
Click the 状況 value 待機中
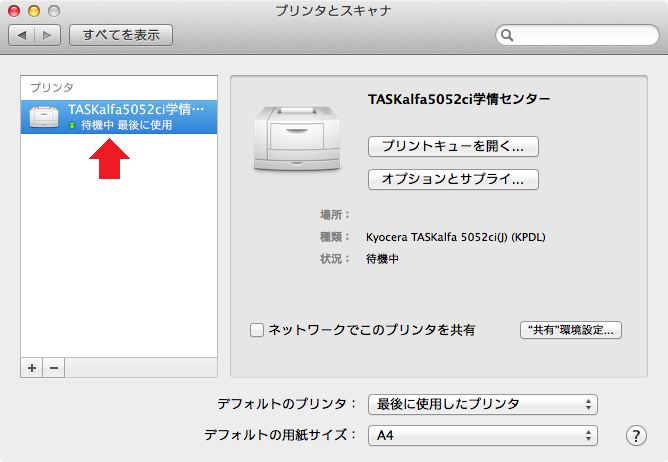tap(382, 259)
